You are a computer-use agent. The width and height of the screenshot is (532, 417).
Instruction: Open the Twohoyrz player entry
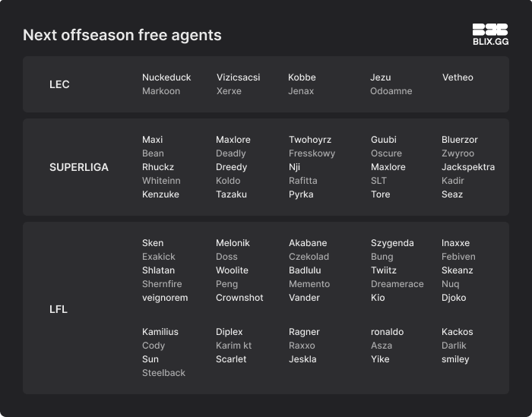pyautogui.click(x=310, y=140)
